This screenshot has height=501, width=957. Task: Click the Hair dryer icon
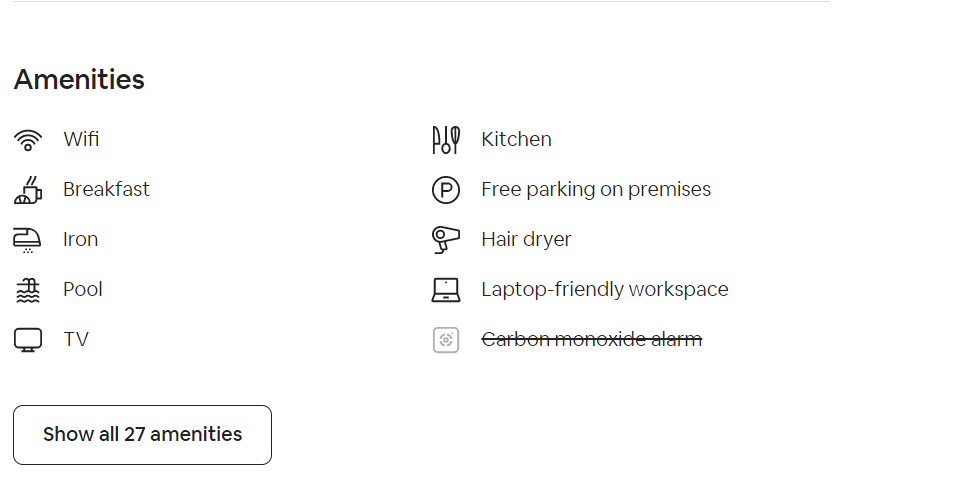(x=446, y=240)
